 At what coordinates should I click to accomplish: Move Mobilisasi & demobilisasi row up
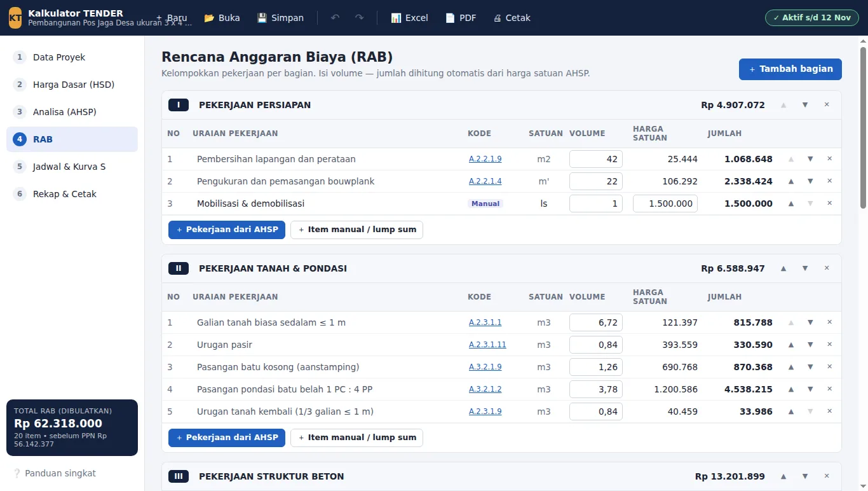pyautogui.click(x=791, y=204)
